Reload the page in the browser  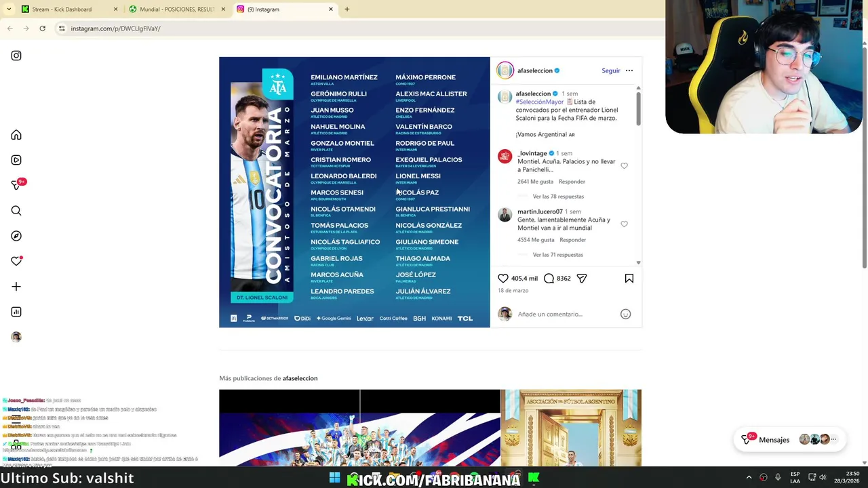tap(42, 28)
